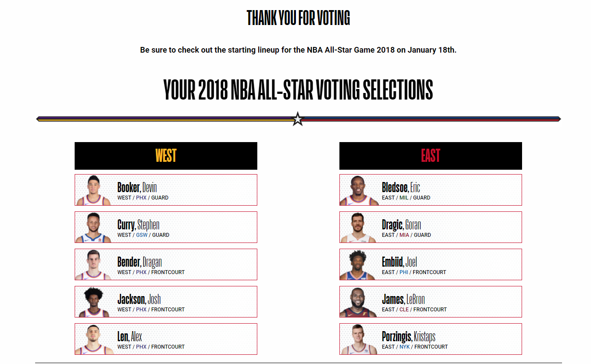591x364 pixels.
Task: Click LeBron James's player photo
Action: coord(359,302)
